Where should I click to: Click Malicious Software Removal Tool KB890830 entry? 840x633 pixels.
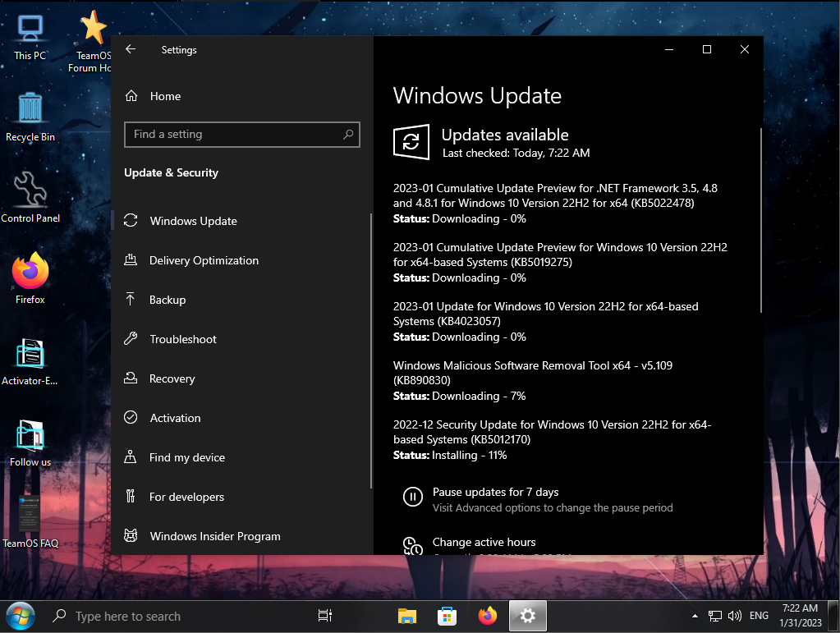pos(533,373)
